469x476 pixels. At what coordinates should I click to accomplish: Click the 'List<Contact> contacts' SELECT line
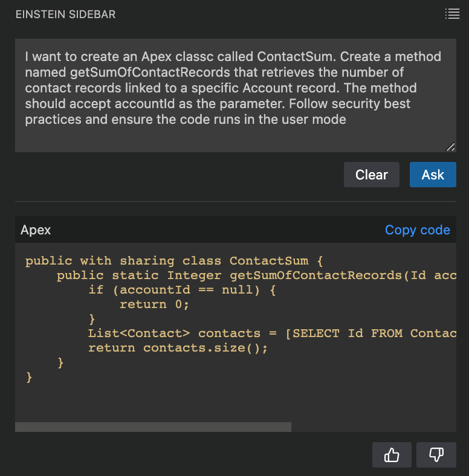coord(272,333)
